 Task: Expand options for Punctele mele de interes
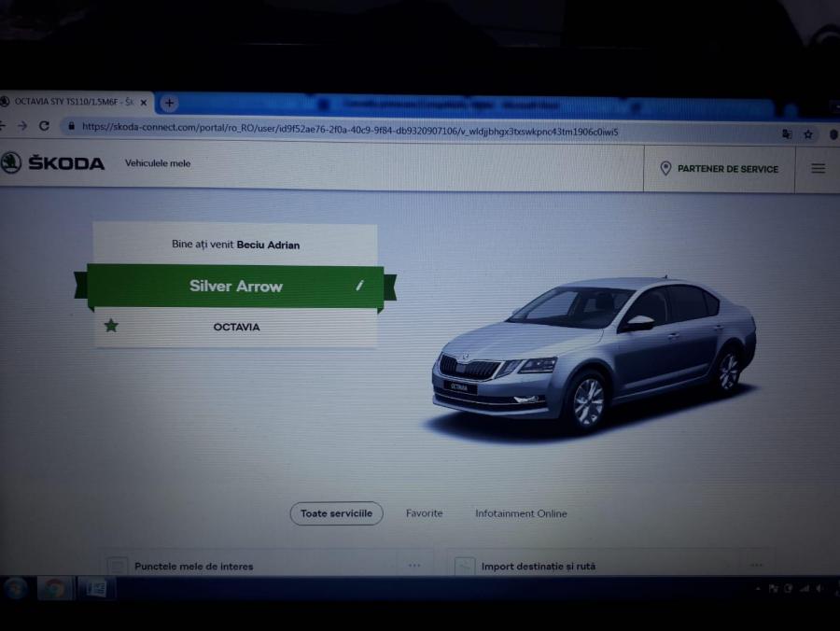(x=414, y=565)
